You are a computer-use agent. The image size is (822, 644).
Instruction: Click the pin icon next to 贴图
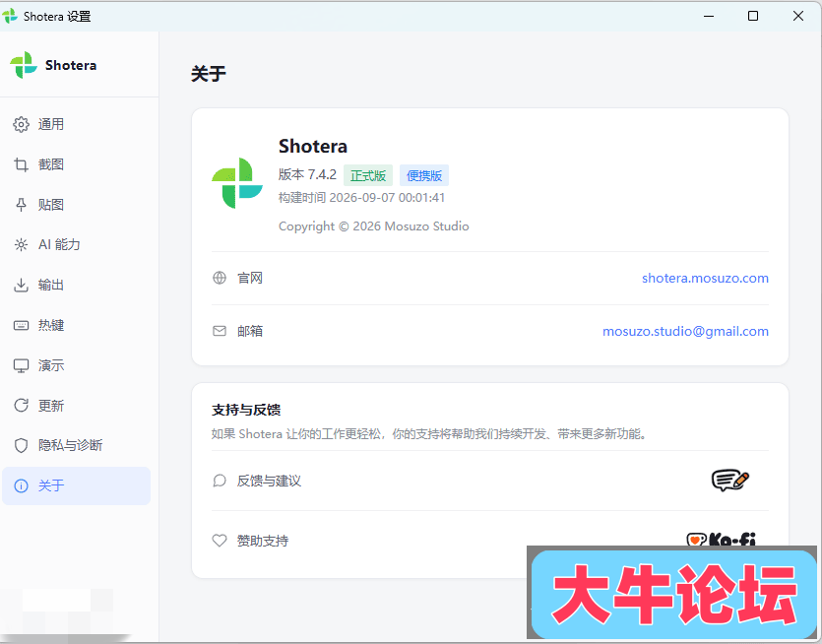click(21, 205)
